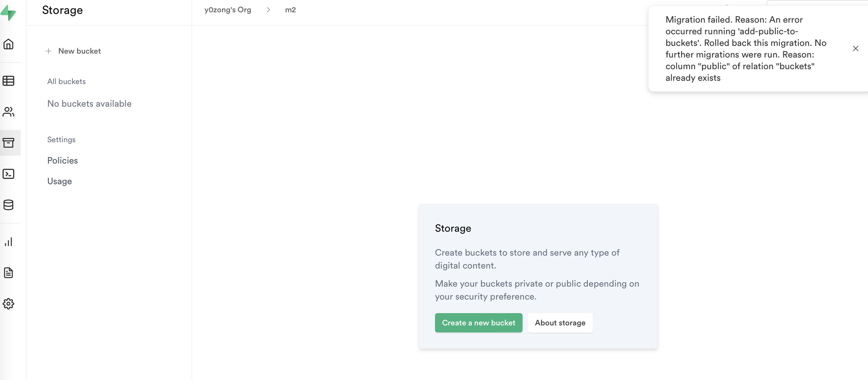This screenshot has height=380, width=868.
Task: Select y0zong's Org breadcrumb
Action: (227, 10)
